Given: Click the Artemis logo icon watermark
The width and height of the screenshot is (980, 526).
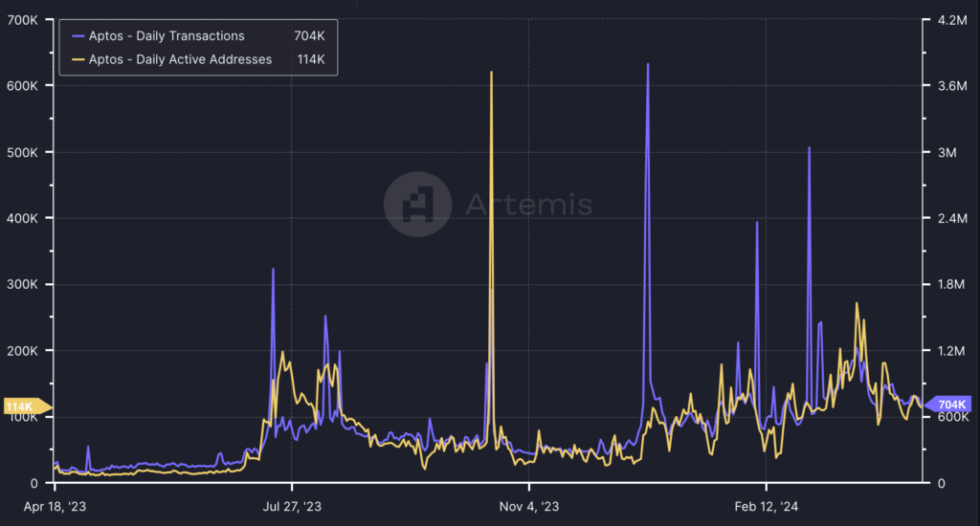Looking at the screenshot, I should click(x=417, y=204).
